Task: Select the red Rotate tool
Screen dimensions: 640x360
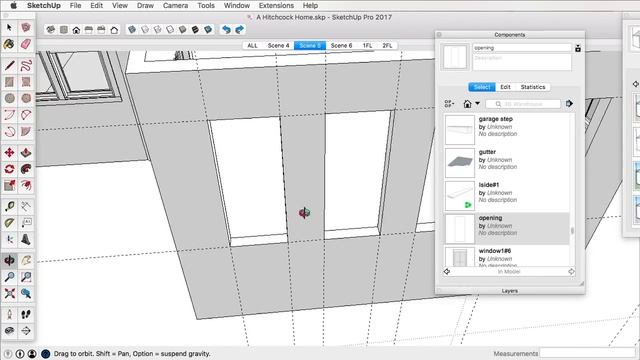Action: point(9,169)
